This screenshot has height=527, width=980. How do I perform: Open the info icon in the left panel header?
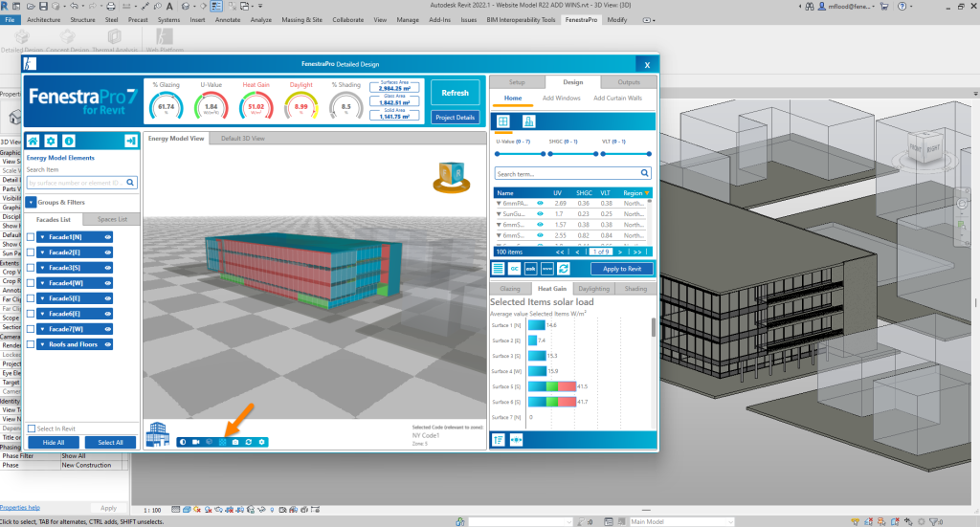click(69, 142)
